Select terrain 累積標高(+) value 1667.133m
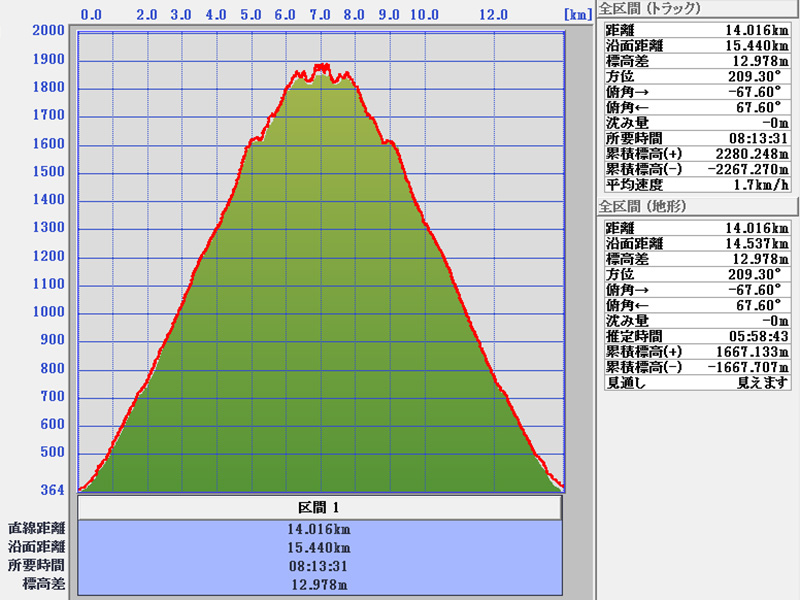Screen dimensions: 800x600 point(751,352)
